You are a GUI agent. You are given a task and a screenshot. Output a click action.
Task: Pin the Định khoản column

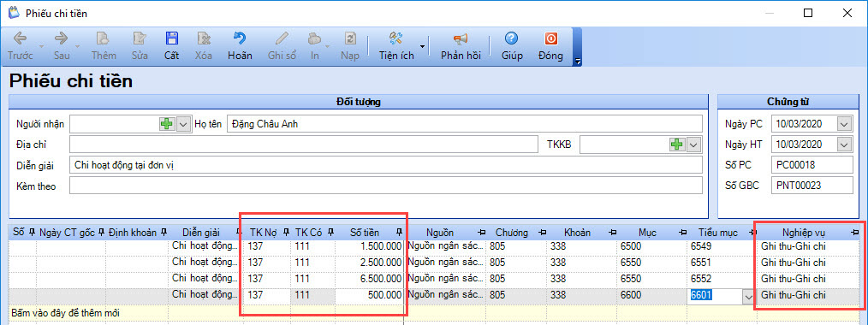[163, 232]
